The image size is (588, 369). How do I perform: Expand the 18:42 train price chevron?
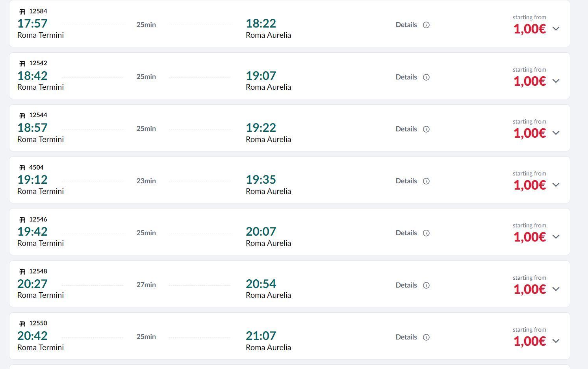[556, 81]
